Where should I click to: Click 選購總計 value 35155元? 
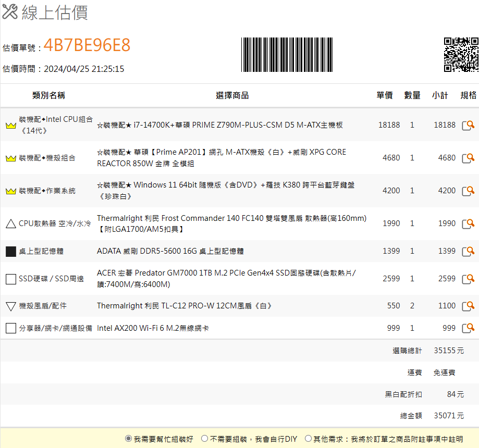coord(449,351)
